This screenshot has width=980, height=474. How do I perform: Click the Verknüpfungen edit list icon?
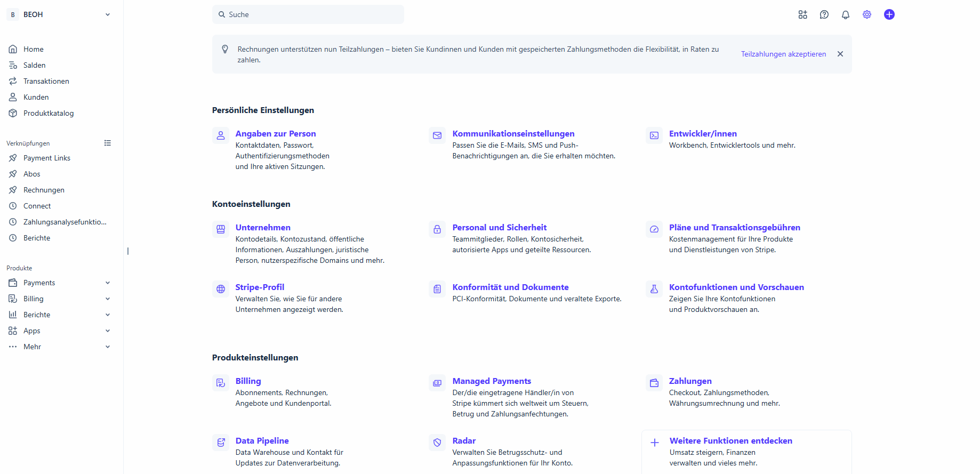[x=108, y=143]
